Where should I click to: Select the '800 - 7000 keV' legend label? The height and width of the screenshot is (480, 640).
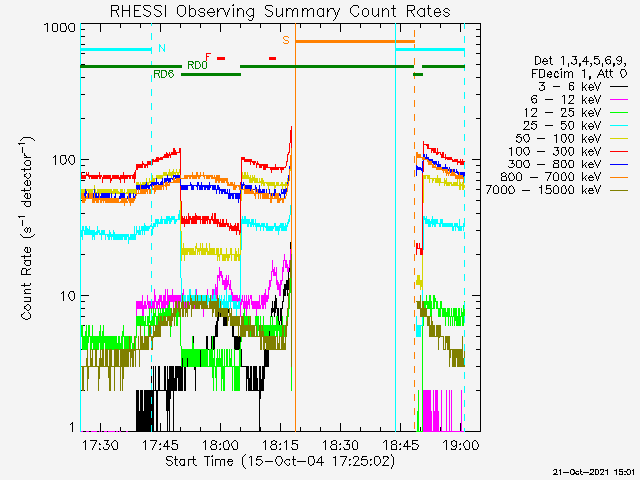pyautogui.click(x=551, y=177)
